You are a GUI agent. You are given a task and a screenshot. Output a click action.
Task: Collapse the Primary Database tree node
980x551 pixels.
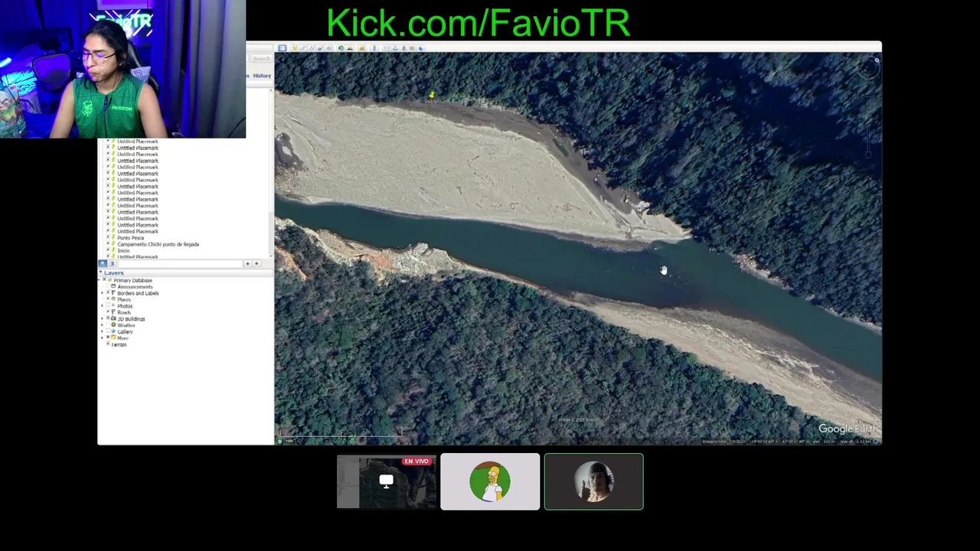99,280
